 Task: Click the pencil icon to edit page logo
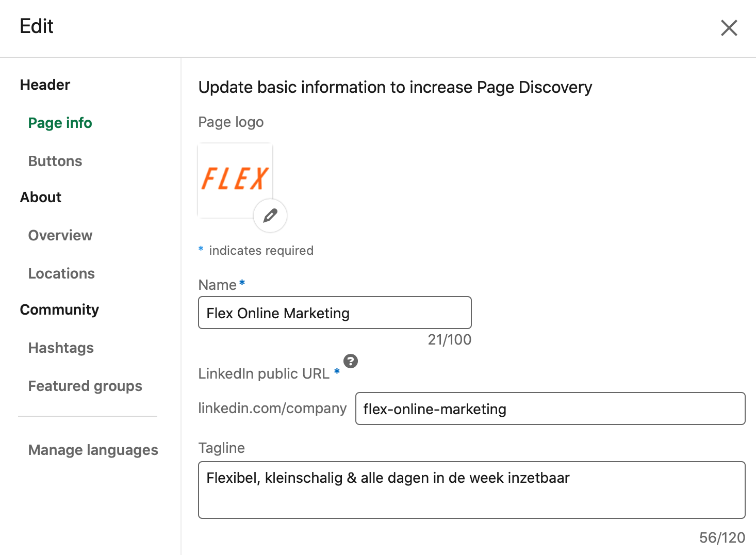pyautogui.click(x=270, y=216)
